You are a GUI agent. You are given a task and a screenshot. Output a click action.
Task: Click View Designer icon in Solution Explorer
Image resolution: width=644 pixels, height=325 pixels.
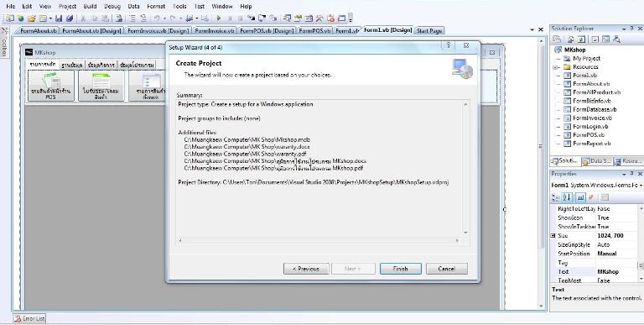pyautogui.click(x=605, y=39)
